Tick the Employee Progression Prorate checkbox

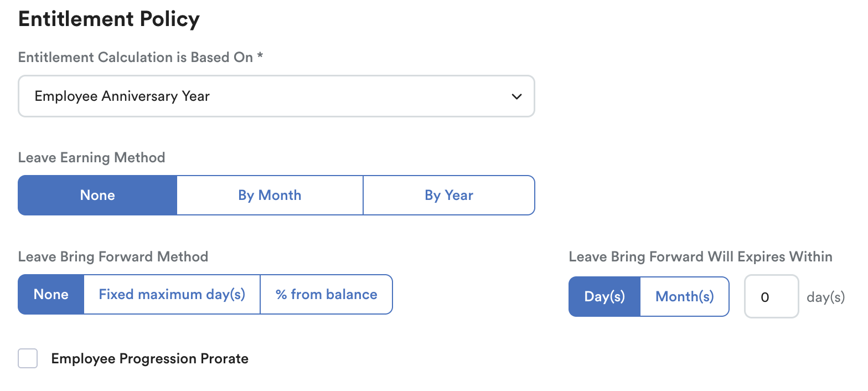(28, 358)
